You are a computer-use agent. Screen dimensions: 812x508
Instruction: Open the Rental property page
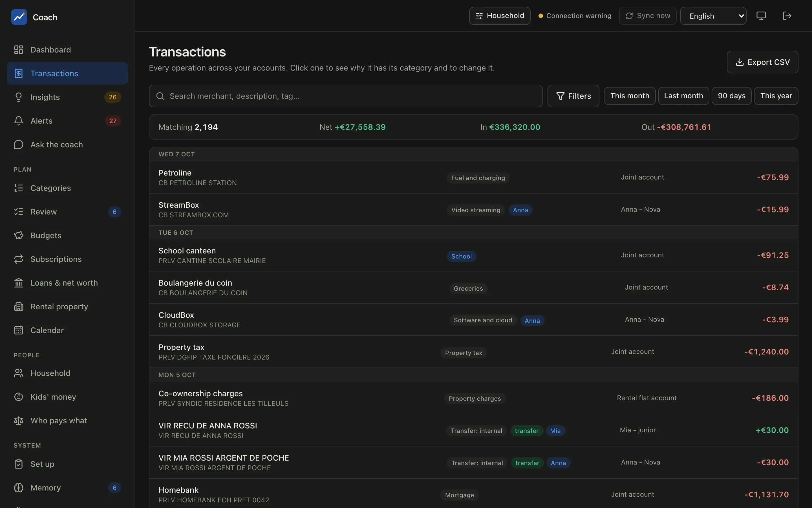point(67,306)
